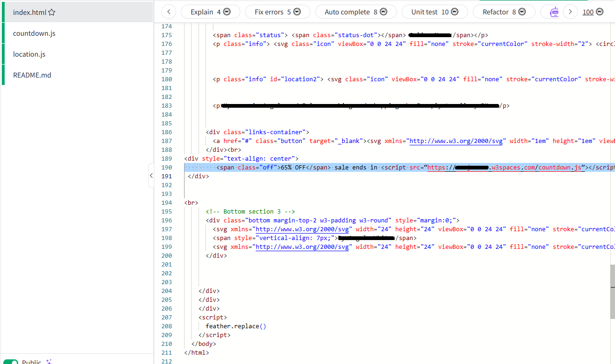The image size is (615, 364).
Task: Click the credits coin icon beside 100
Action: [600, 12]
